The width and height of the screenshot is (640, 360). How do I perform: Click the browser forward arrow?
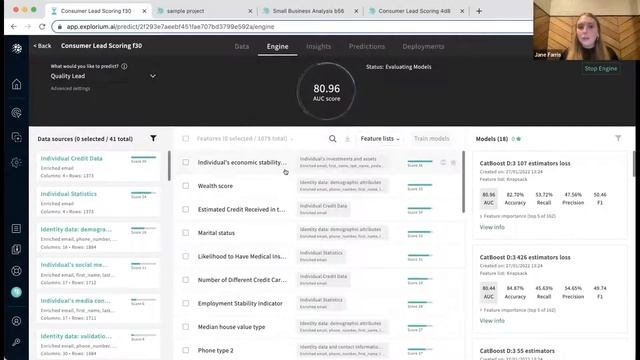click(x=28, y=27)
